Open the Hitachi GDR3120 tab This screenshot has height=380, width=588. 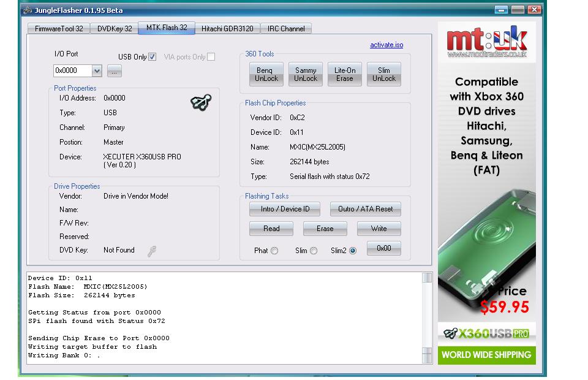(227, 29)
